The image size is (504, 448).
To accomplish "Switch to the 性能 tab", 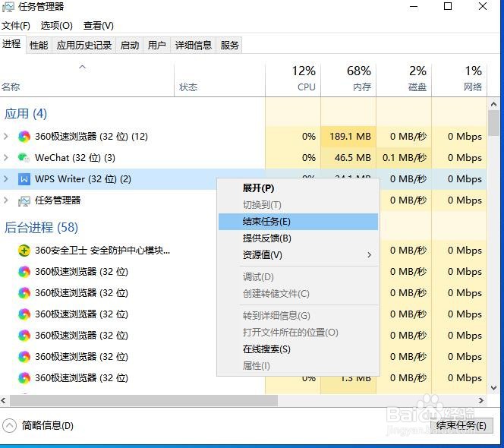I will tap(39, 45).
